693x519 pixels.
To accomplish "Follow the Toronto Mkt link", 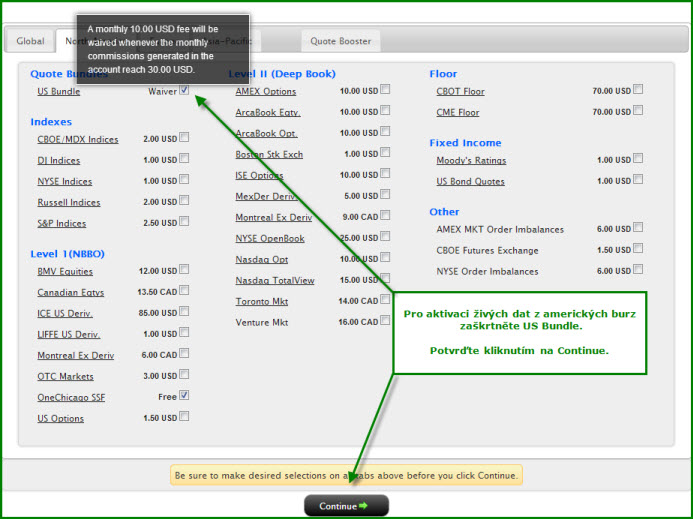I will [x=262, y=301].
